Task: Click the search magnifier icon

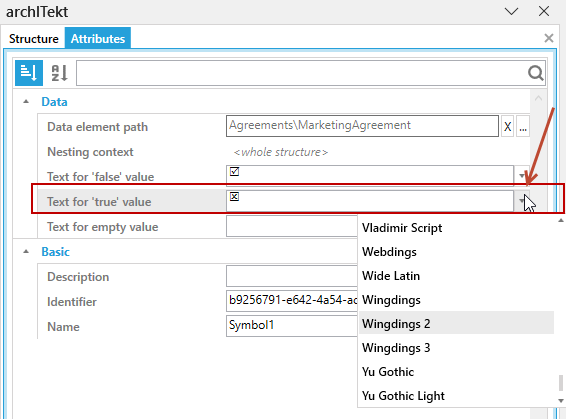Action: [535, 73]
